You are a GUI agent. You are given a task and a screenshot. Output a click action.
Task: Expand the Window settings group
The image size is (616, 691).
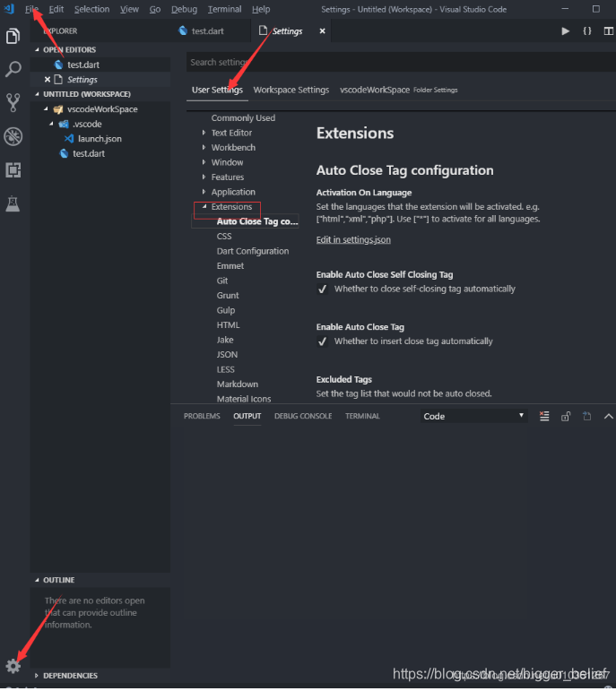(204, 162)
